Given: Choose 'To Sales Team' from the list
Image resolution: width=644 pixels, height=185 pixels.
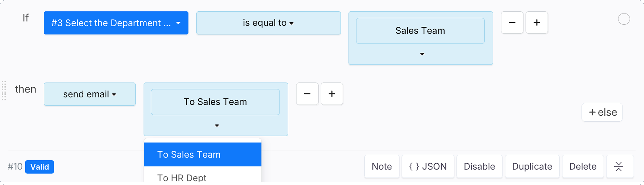Looking at the screenshot, I should [203, 154].
